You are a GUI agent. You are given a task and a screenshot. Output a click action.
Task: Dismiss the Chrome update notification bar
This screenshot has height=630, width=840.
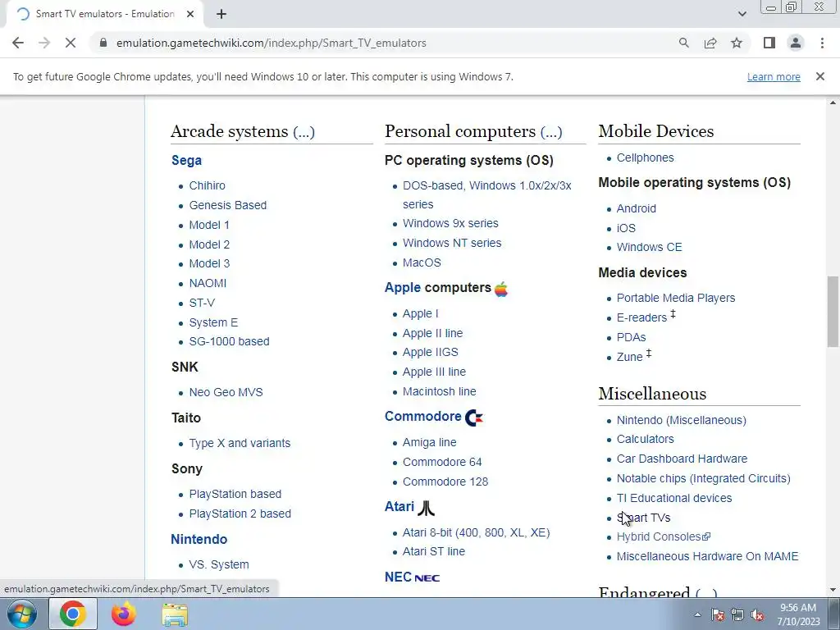click(x=819, y=76)
